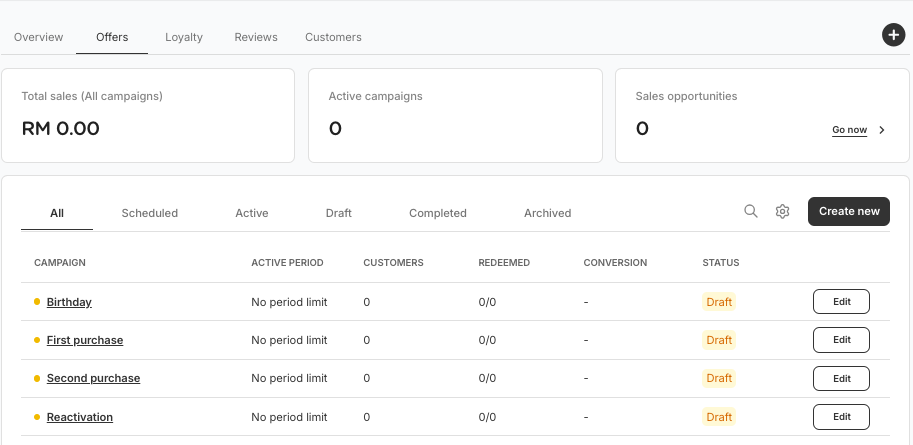This screenshot has width=913, height=445.
Task: Show Completed campaigns tab
Action: (x=438, y=213)
